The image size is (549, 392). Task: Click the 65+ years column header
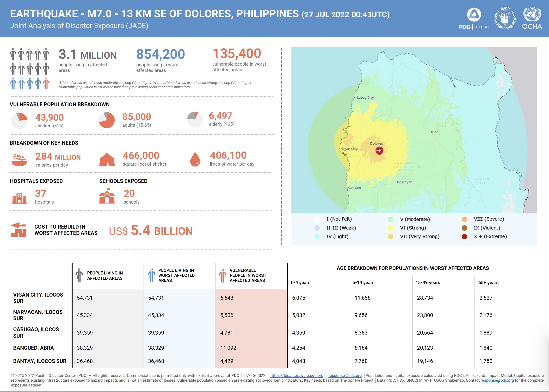[488, 282]
